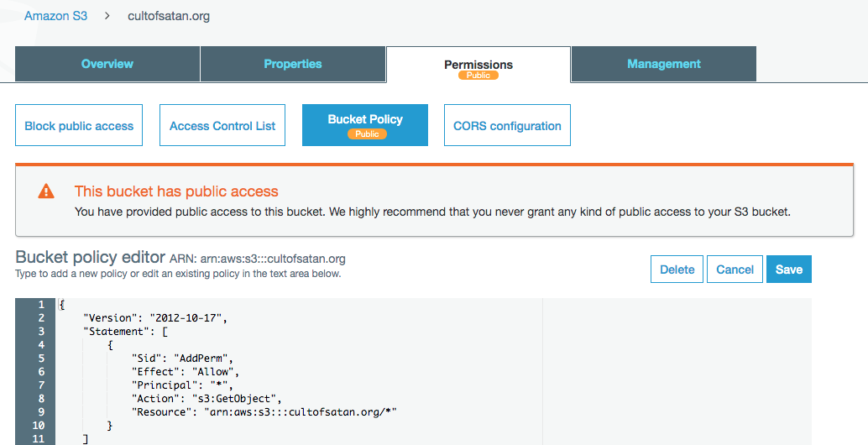Click the cultofsatan.org bucket breadcrumb
The image size is (868, 445).
[x=169, y=16]
